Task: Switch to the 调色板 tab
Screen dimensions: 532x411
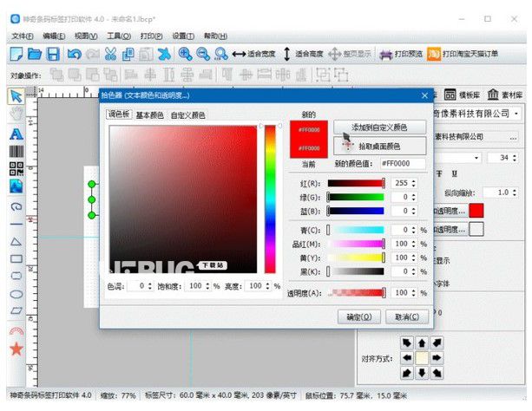Action: (119, 114)
